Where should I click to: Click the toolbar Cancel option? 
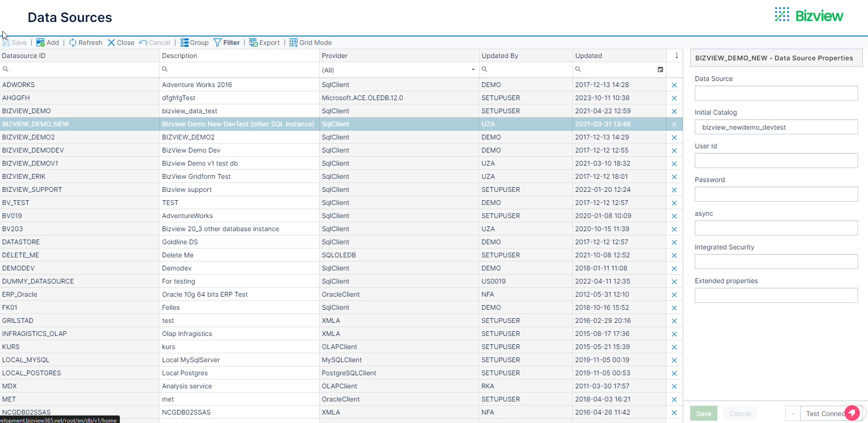tap(155, 43)
